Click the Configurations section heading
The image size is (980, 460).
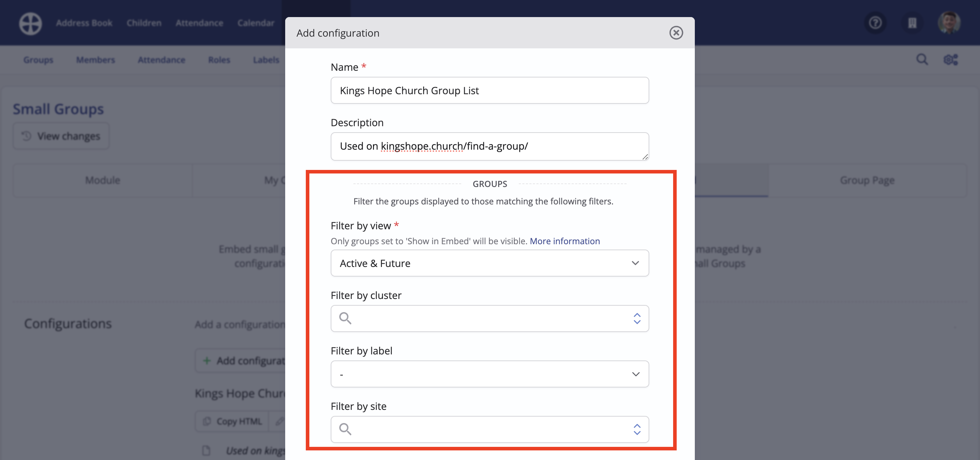click(x=68, y=323)
